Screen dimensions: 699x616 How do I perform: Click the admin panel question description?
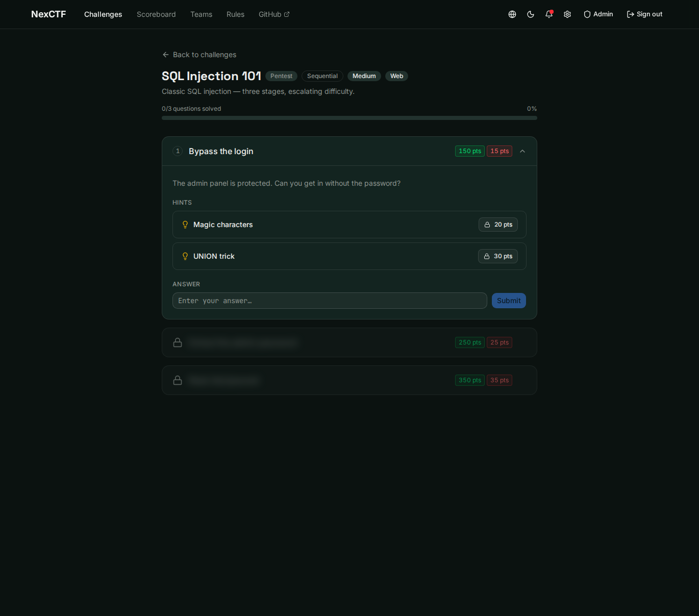coord(286,183)
